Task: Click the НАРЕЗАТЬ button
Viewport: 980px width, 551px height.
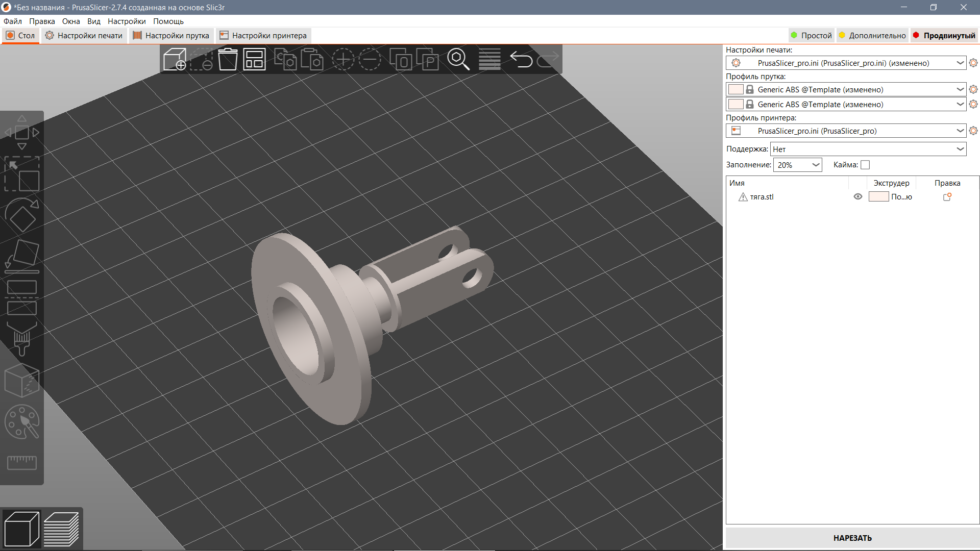Action: [852, 538]
